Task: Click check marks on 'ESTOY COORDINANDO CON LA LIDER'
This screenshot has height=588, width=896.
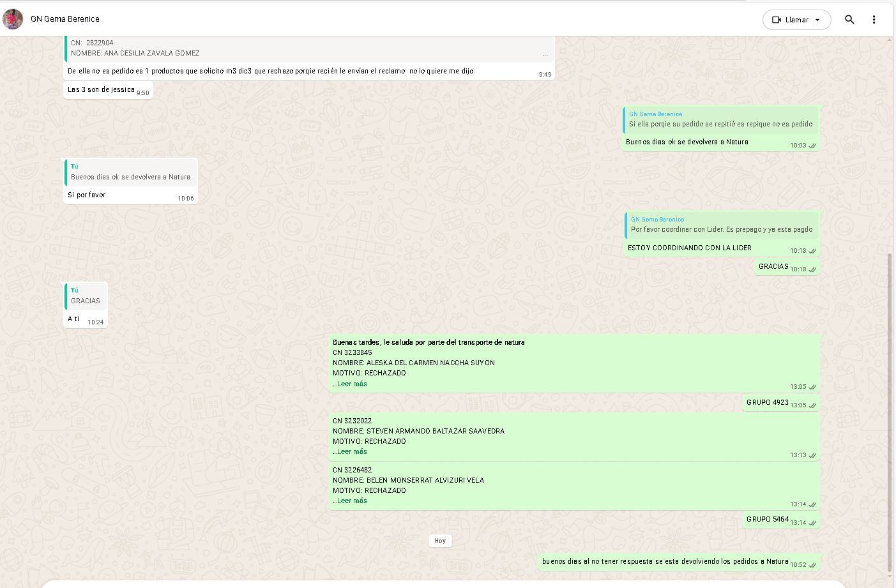Action: pyautogui.click(x=812, y=251)
